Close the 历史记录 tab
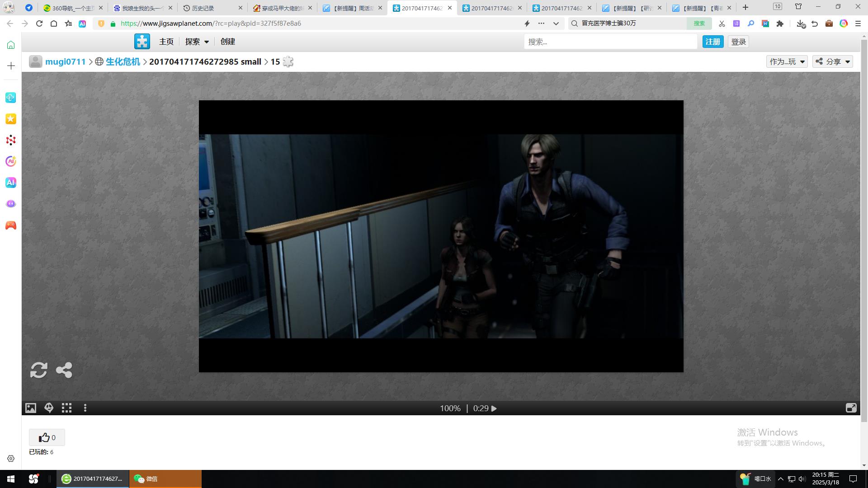868x488 pixels. tap(241, 8)
